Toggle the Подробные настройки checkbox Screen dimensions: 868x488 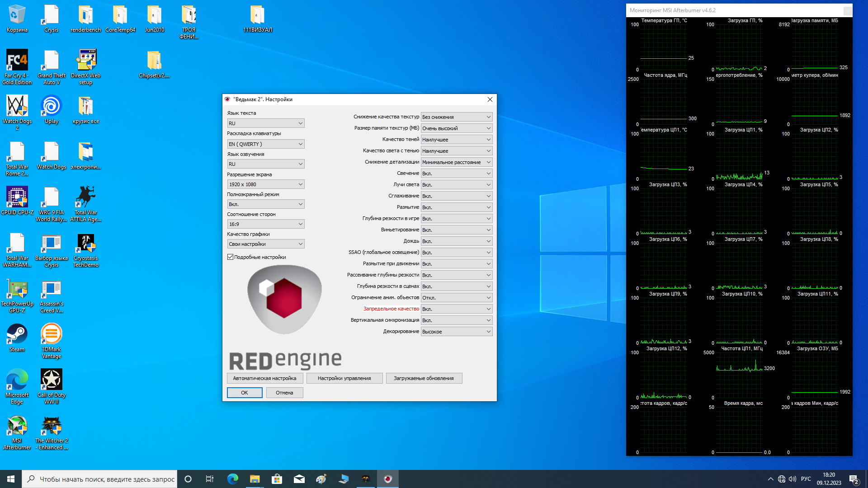pos(231,257)
